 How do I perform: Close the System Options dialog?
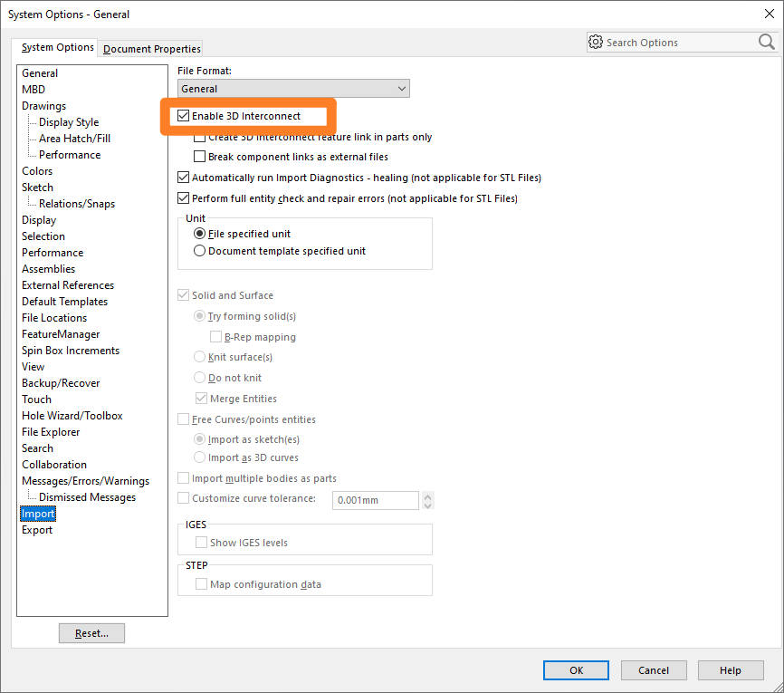click(769, 14)
